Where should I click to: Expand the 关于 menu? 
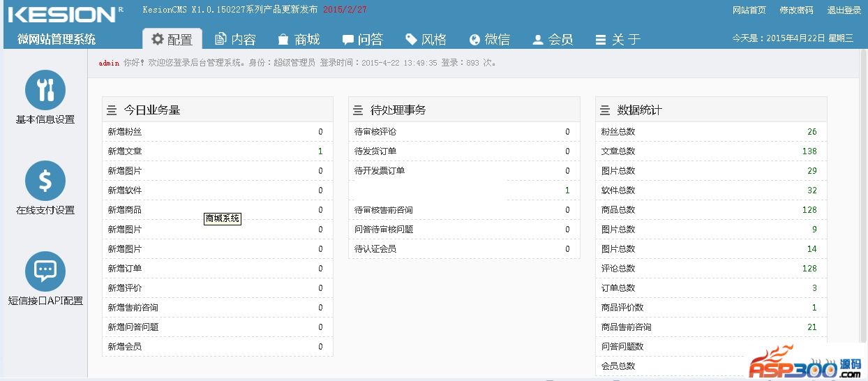coord(618,40)
